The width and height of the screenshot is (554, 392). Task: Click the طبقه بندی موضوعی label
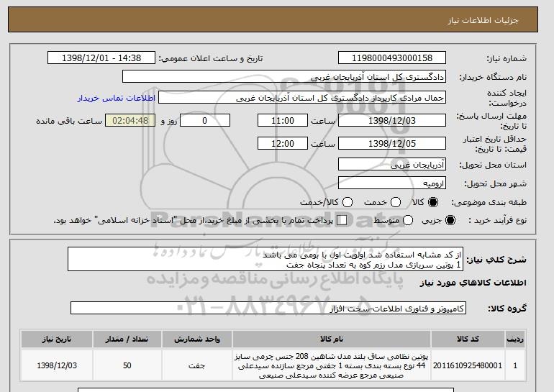(489, 202)
